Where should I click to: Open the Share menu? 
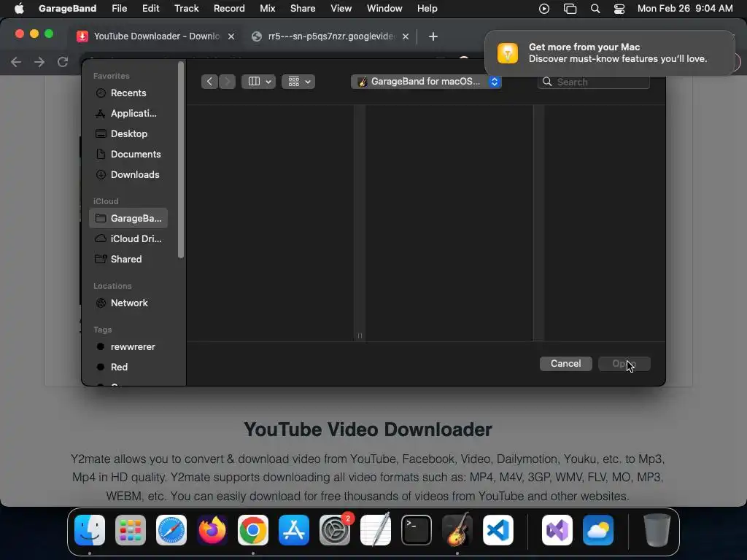pos(303,9)
